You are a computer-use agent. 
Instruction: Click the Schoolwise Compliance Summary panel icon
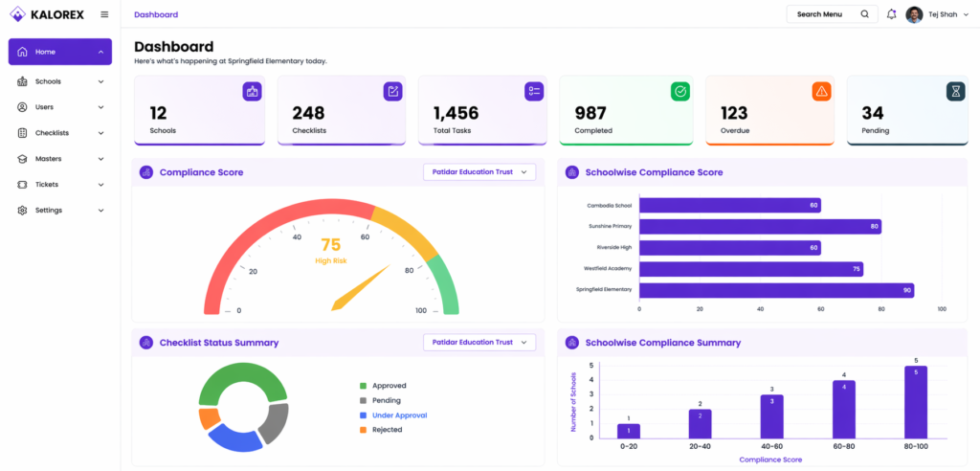point(572,342)
